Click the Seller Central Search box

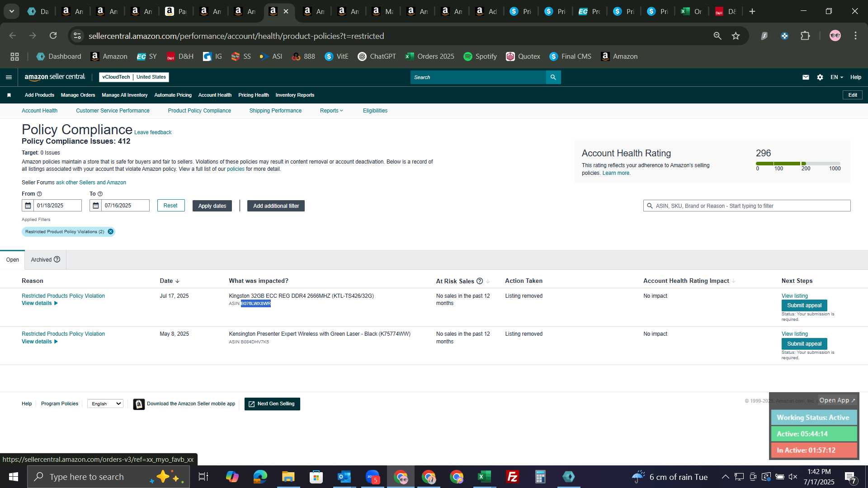pos(478,77)
